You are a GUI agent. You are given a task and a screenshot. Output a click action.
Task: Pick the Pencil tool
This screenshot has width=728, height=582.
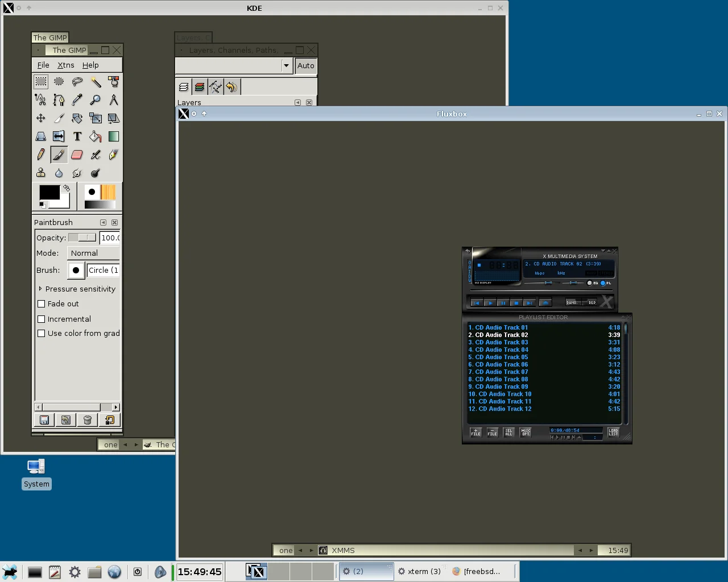click(x=41, y=155)
